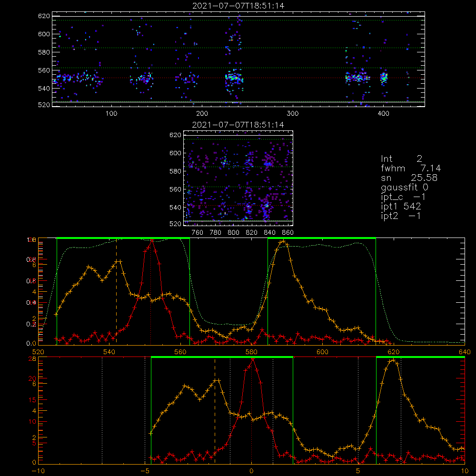476x476 pixels.
Task: Click y-axis label 560 on middle image
Action: tap(175, 189)
